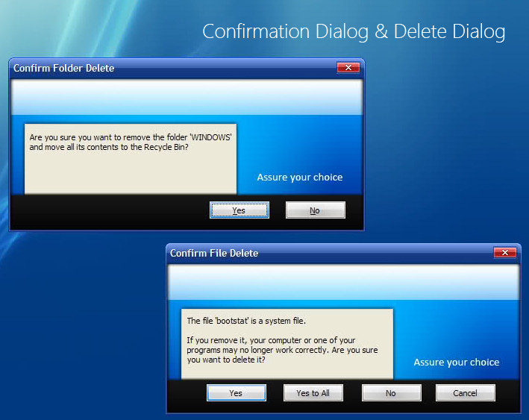Click the 'Confirmation Dialog & Delete Dialog' heading
The height and width of the screenshot is (420, 529).
354,32
